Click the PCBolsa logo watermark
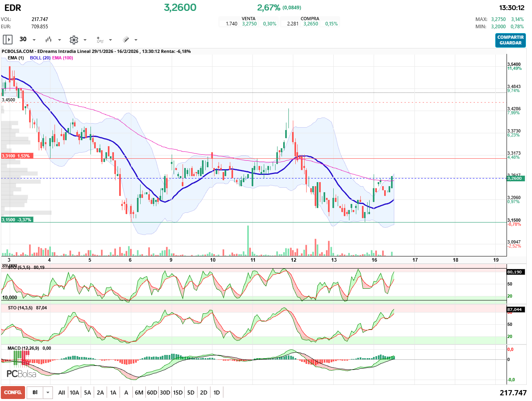 (x=21, y=374)
